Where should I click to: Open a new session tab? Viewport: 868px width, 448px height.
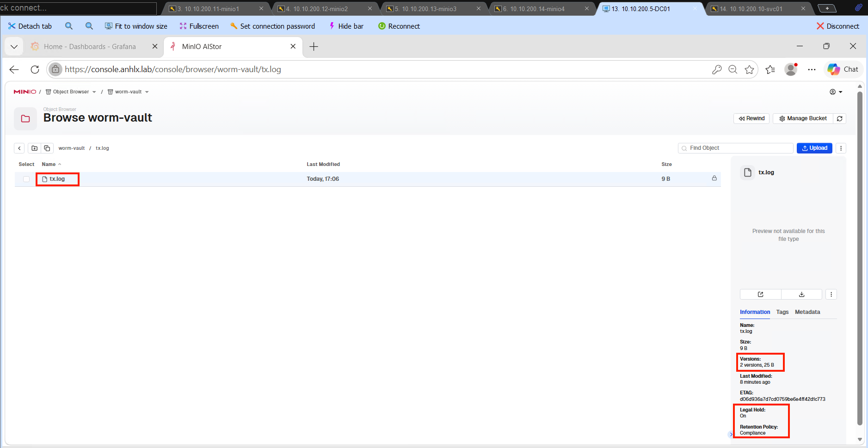click(x=827, y=8)
